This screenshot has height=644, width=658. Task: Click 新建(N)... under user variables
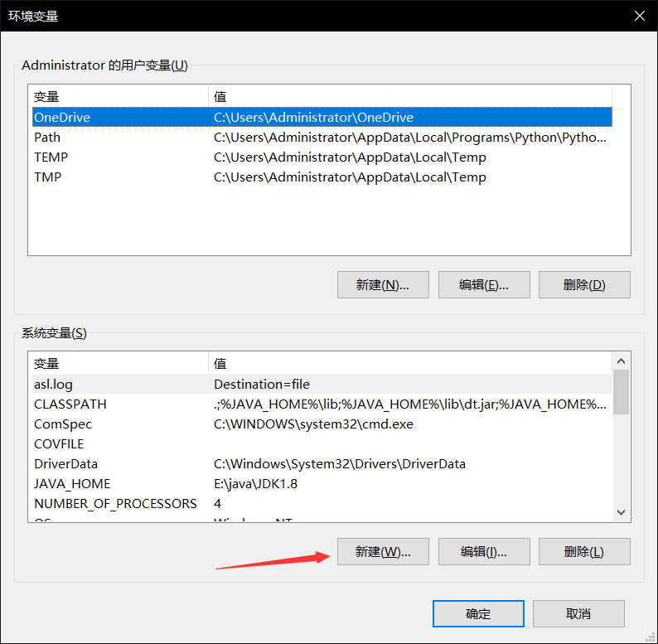point(383,284)
